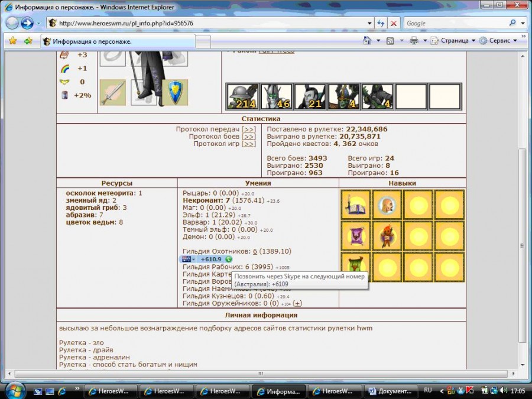
Task: Click the bald head skill icon
Action: point(387,205)
